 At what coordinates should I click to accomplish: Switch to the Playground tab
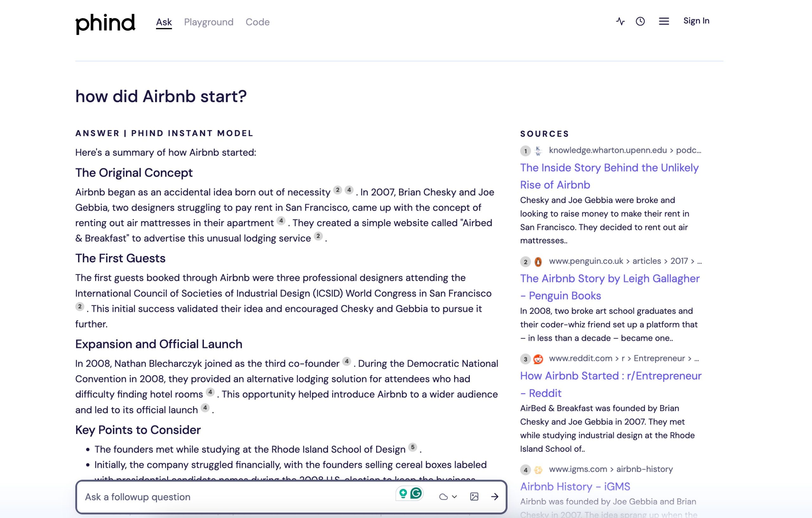point(209,22)
